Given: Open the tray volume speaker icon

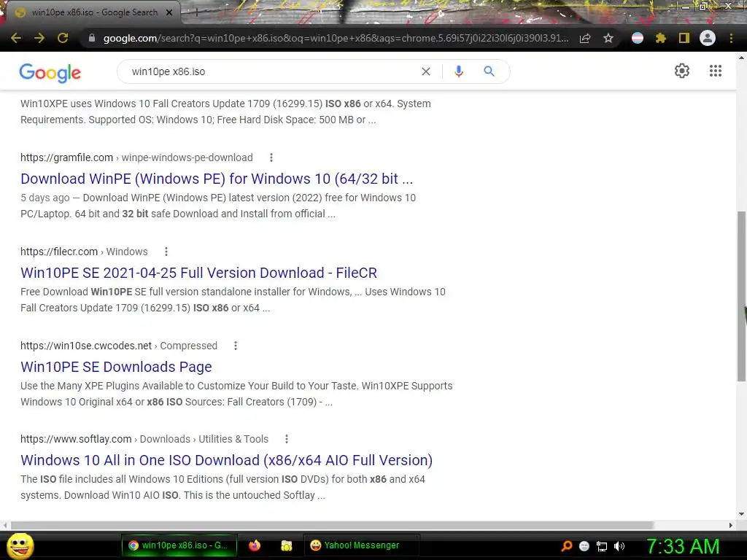Looking at the screenshot, I should [x=619, y=546].
